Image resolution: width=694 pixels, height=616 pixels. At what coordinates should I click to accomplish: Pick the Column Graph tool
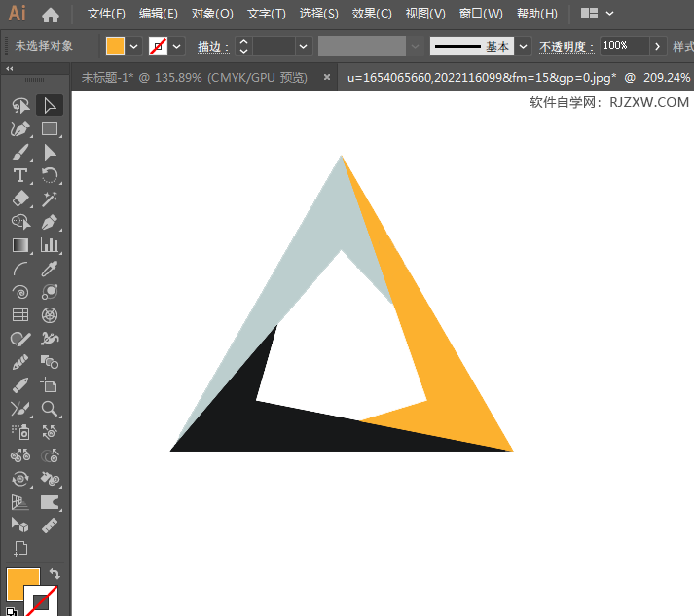point(50,245)
